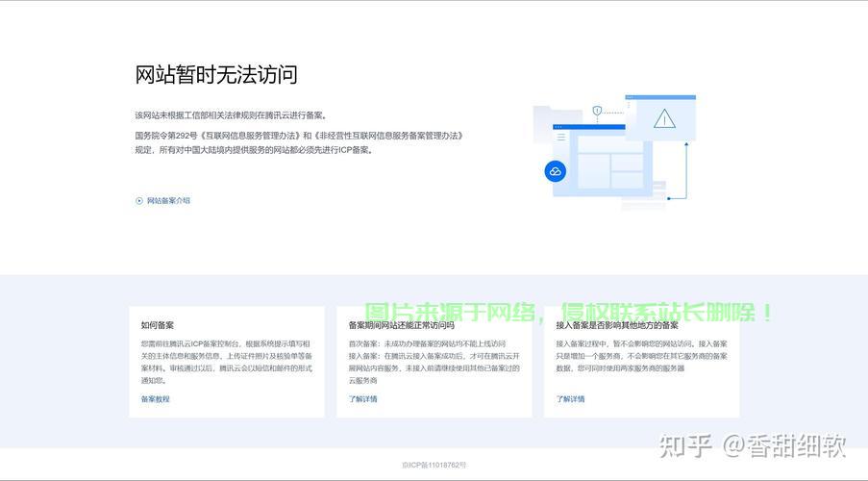This screenshot has height=481, width=868.
Task: Click the play icon beside 网站备案介绍
Action: (x=139, y=201)
